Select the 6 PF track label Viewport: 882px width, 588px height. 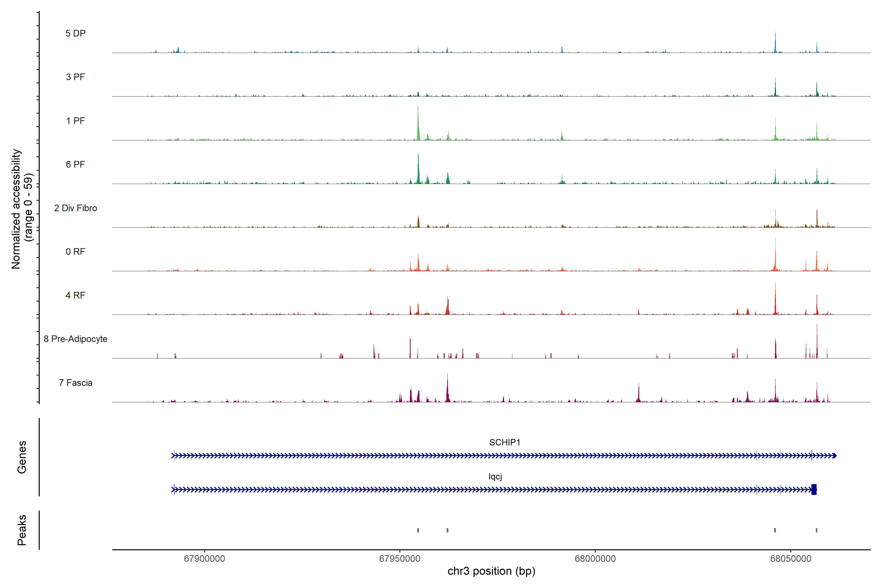tap(75, 165)
